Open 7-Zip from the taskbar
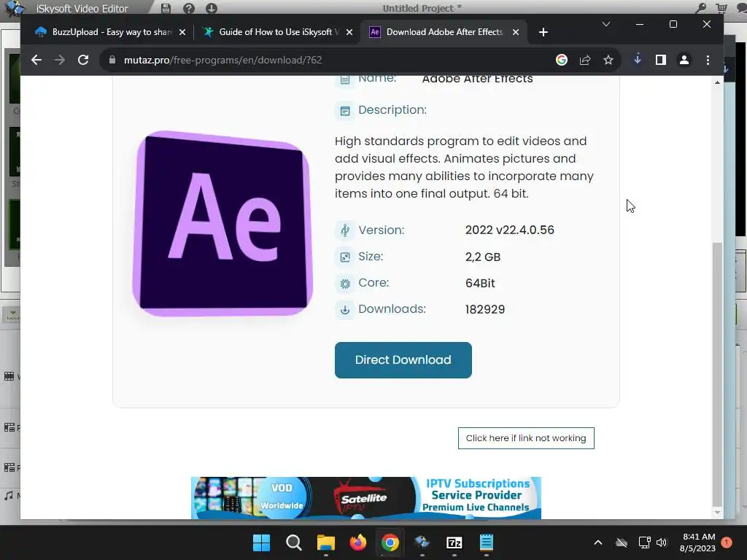 coord(454,542)
